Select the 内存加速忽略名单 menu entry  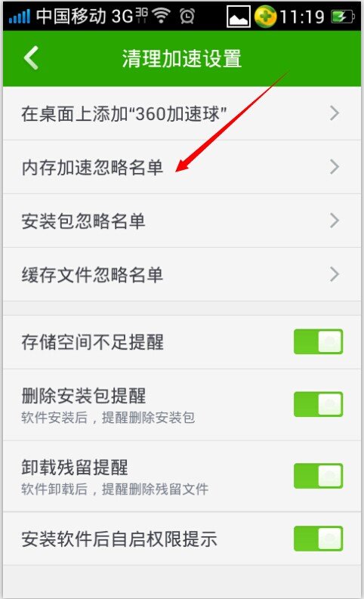pyautogui.click(x=182, y=167)
